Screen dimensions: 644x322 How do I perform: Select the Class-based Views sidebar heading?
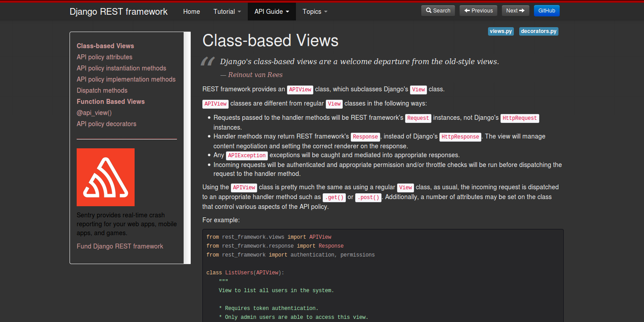point(105,45)
